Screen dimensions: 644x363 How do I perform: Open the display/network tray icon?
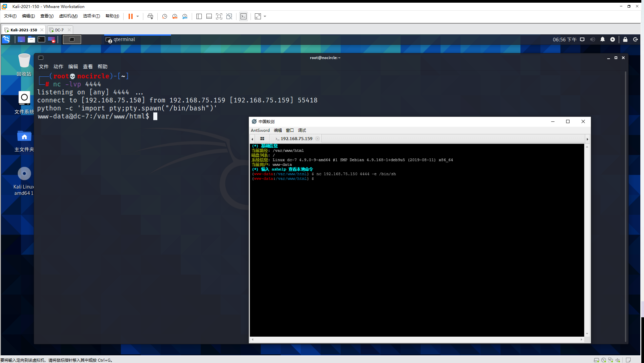point(582,39)
